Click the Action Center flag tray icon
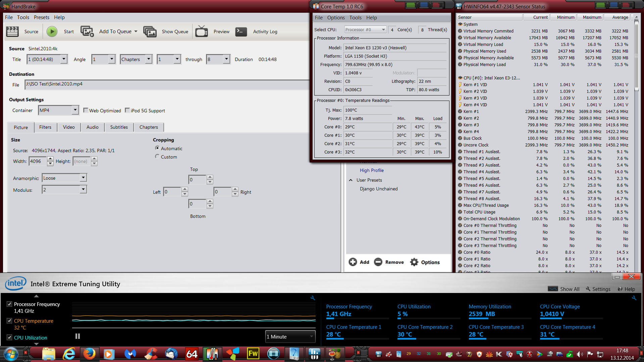This screenshot has height=362, width=644. tap(590, 354)
